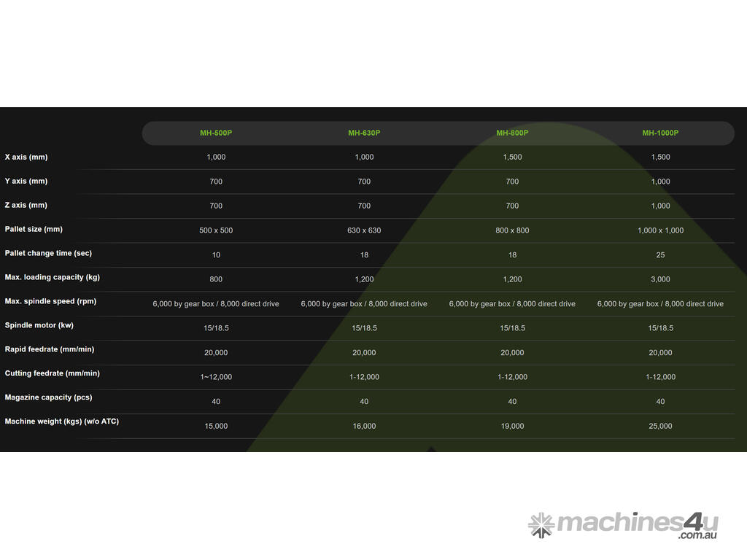Viewport: 747px width, 560px height.
Task: Select the MH-500P column header
Action: tap(216, 133)
